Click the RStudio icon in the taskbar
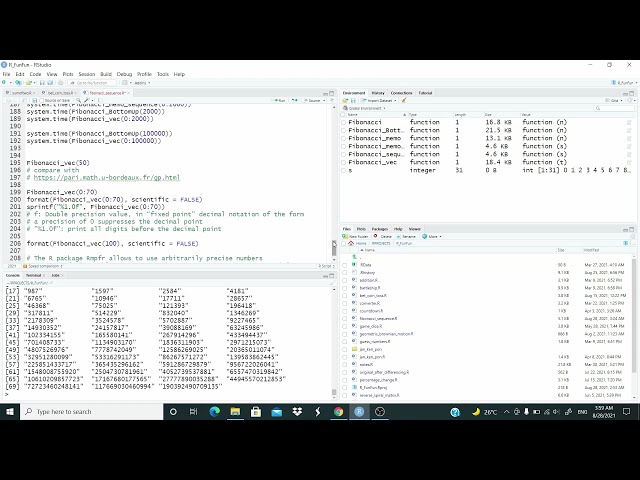Image resolution: width=640 pixels, height=480 pixels. pos(359,412)
